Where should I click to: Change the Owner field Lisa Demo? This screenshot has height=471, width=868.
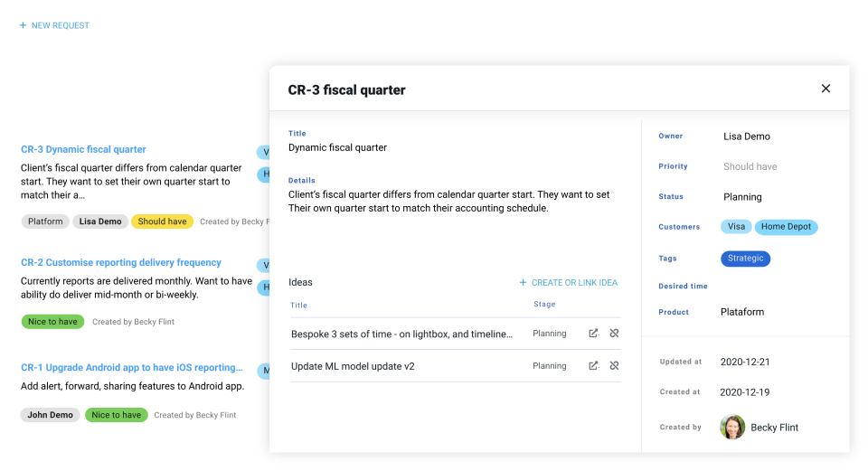pos(747,137)
